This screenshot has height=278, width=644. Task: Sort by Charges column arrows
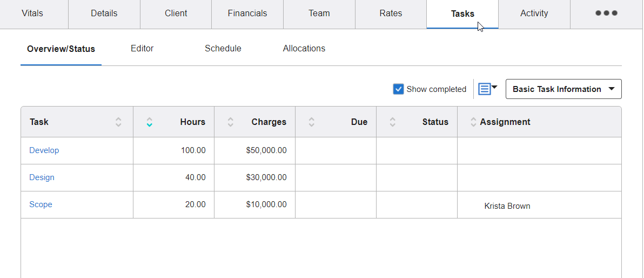(x=231, y=122)
